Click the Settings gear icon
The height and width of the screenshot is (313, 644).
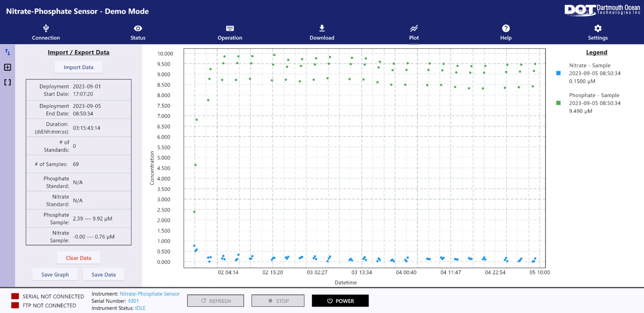click(x=598, y=28)
